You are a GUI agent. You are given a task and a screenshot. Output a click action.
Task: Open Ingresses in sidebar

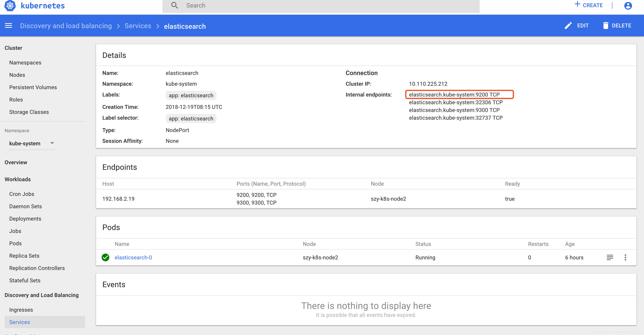21,310
